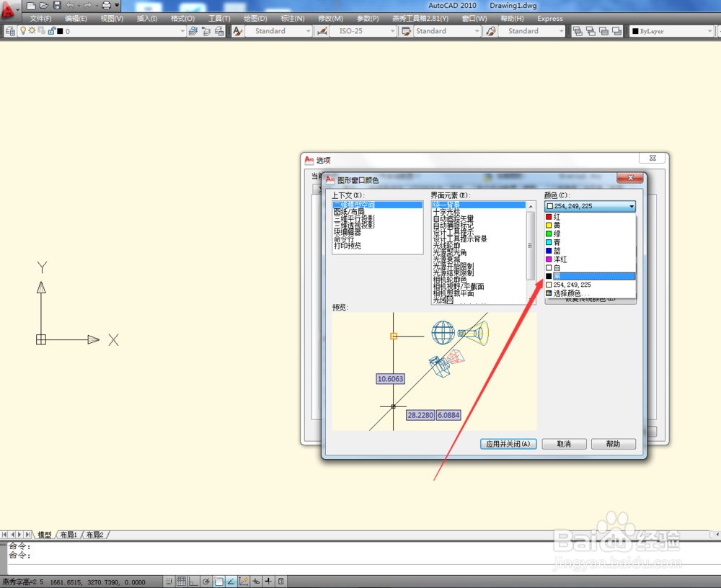Select 青 cyan color option

point(590,242)
